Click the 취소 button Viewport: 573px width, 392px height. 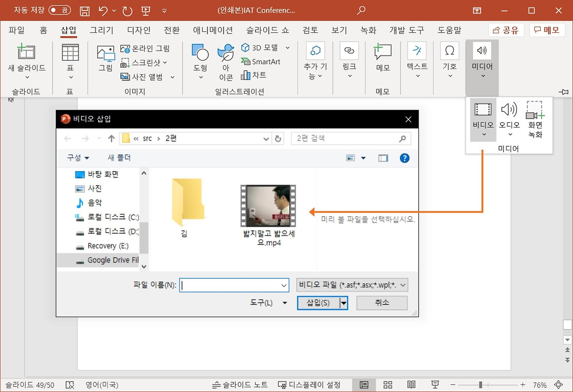coord(382,303)
